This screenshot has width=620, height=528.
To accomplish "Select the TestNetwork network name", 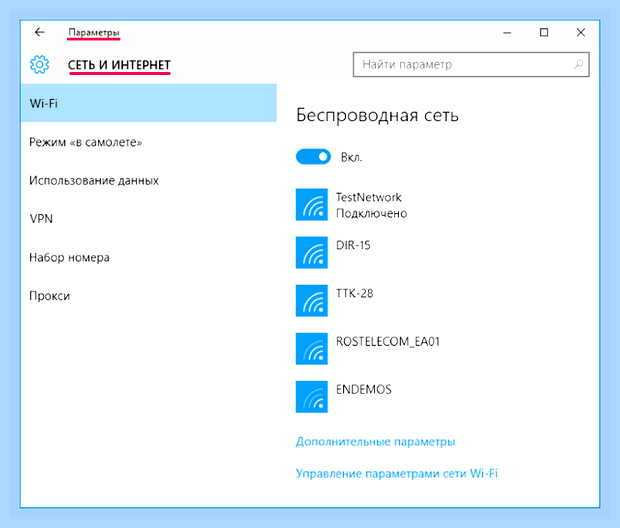I will pos(369,197).
